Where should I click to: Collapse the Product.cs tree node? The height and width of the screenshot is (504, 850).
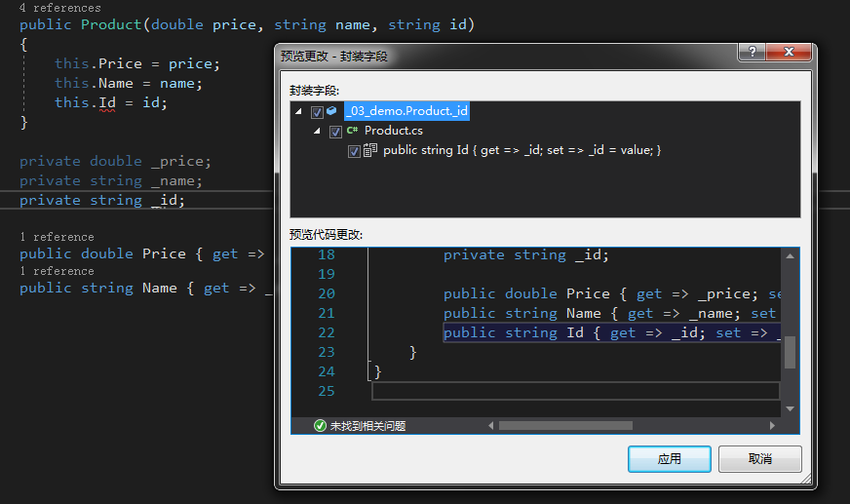coord(317,131)
